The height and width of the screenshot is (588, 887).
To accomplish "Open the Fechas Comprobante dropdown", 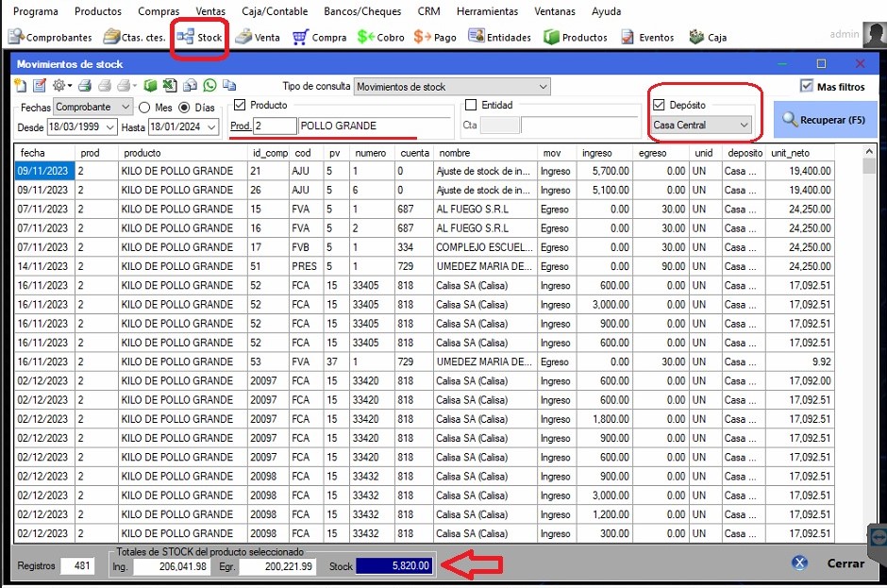I will click(x=93, y=107).
